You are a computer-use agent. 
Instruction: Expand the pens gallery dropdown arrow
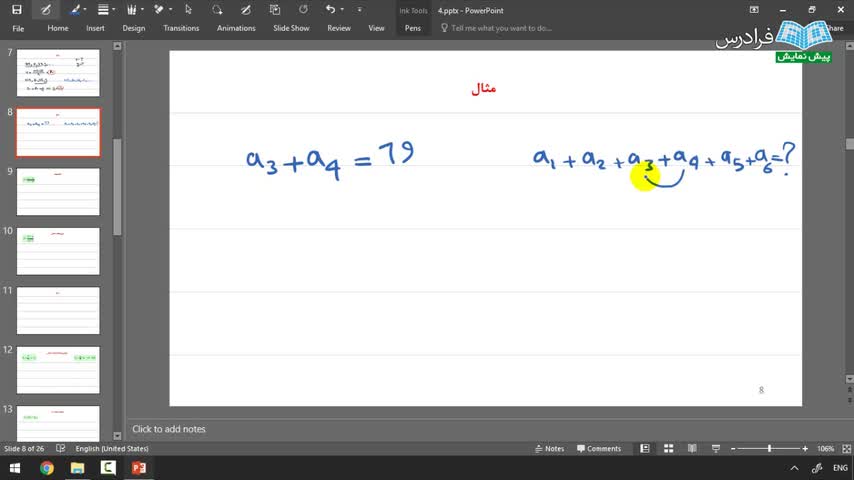click(142, 10)
